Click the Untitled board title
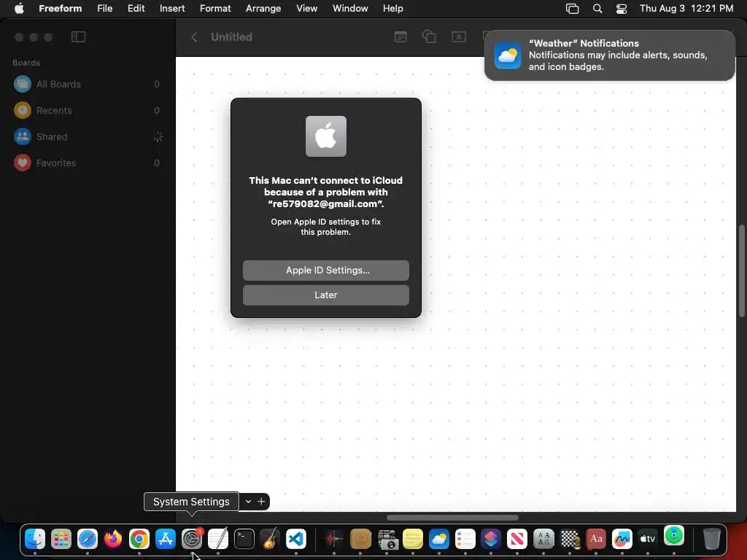 (x=231, y=36)
